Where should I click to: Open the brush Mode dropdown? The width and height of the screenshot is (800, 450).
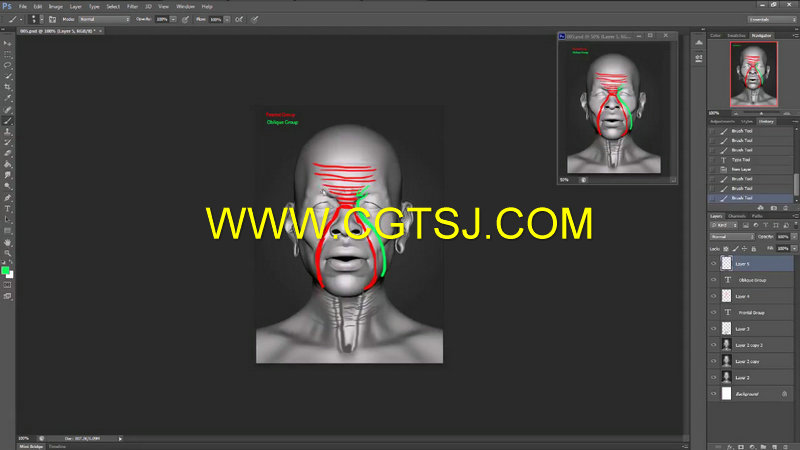tap(105, 19)
